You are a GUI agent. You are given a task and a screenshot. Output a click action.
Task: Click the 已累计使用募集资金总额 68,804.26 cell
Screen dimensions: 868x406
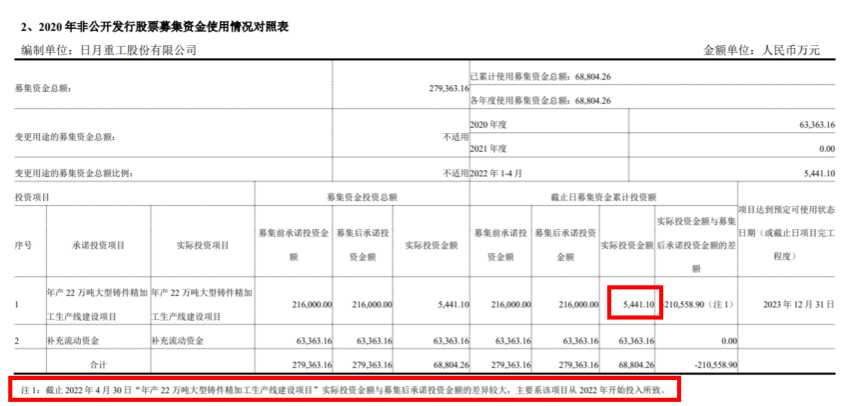pos(539,77)
